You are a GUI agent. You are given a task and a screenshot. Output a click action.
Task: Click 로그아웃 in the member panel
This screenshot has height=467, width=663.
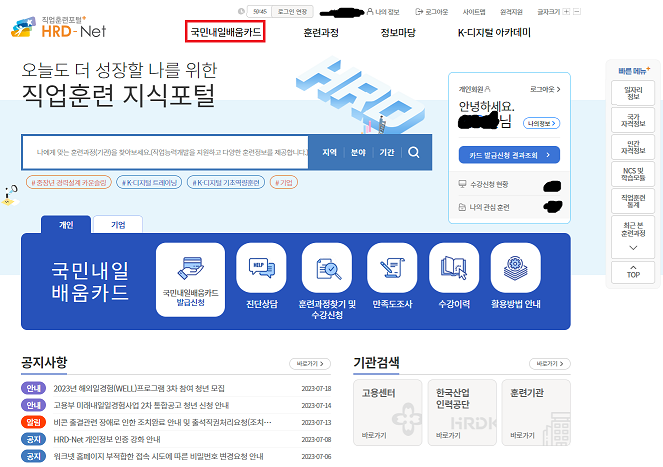coord(545,89)
